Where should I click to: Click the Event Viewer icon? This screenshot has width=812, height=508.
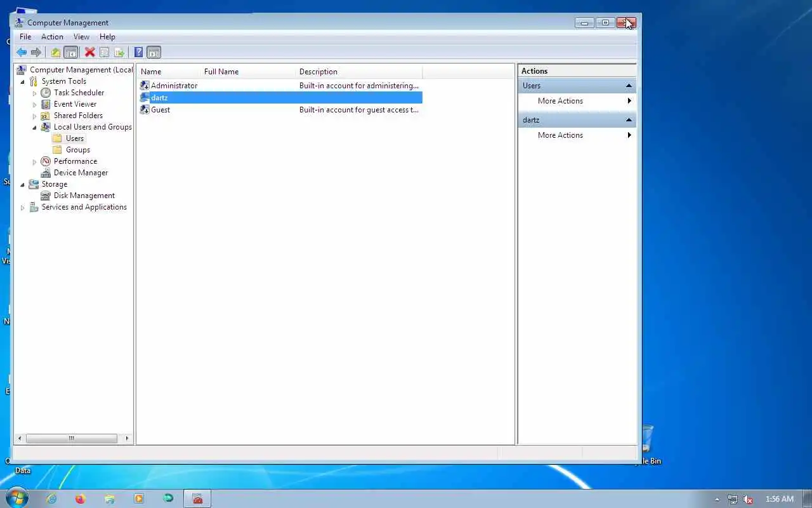coord(46,104)
